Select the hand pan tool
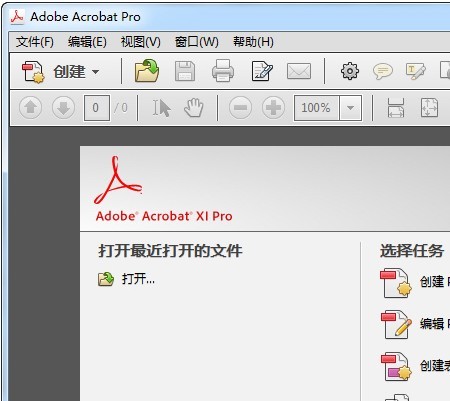Screen dimensions: 450x401 tap(194, 108)
